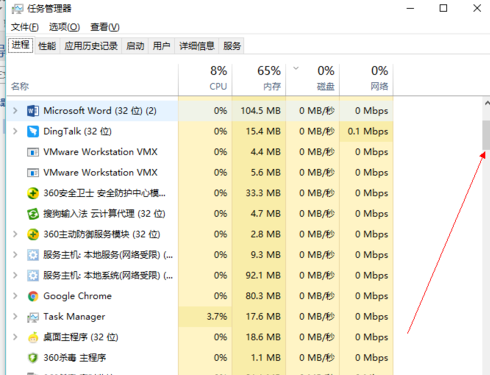Click the 3.7% CPU cell
This screenshot has width=490, height=375.
[x=205, y=317]
